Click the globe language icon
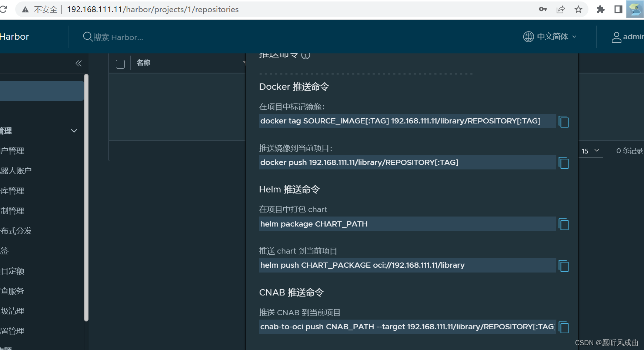 click(528, 37)
